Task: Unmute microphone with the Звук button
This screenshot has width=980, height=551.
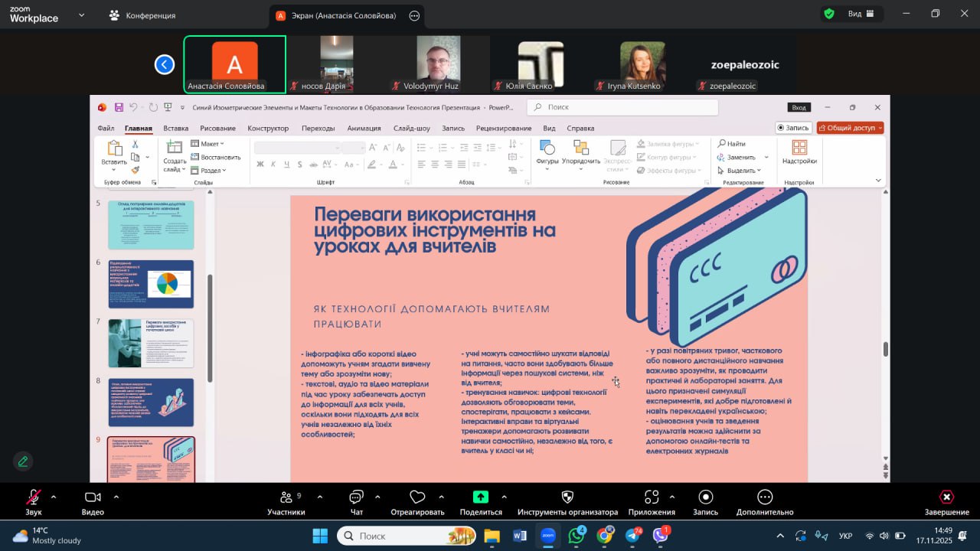Action: point(34,498)
